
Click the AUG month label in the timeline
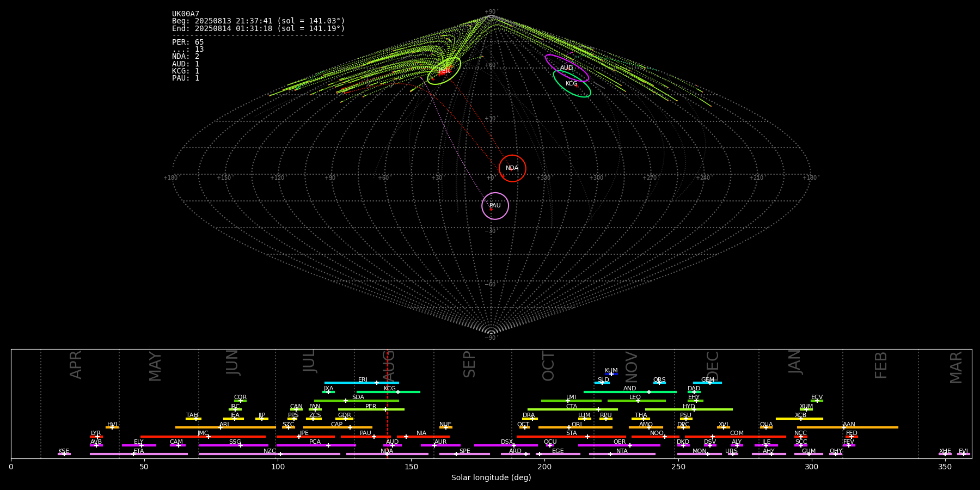(389, 366)
